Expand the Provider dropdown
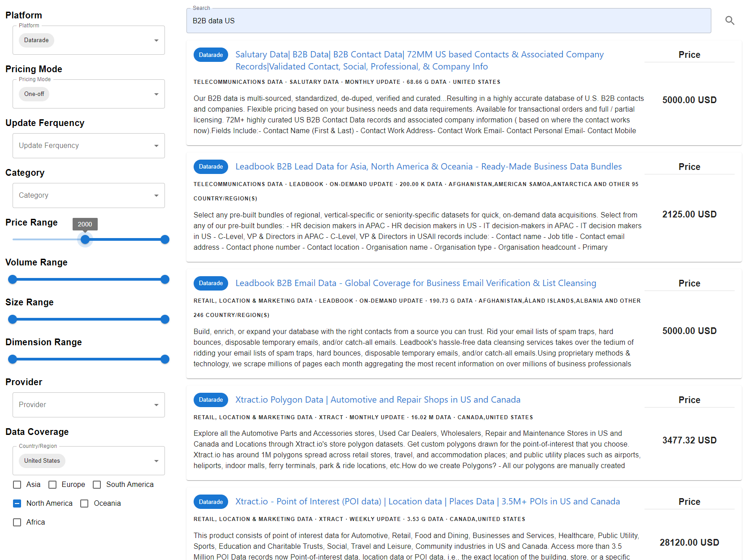The image size is (753, 560). [89, 405]
